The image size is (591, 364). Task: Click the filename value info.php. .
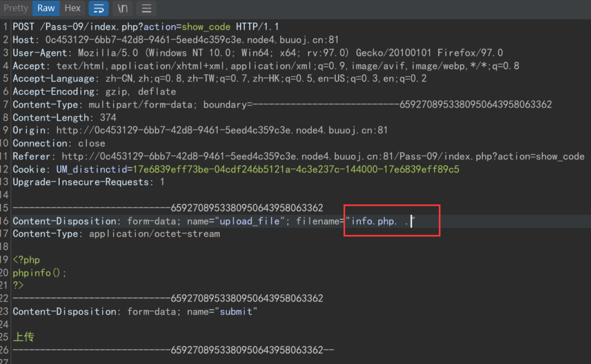pyautogui.click(x=380, y=221)
